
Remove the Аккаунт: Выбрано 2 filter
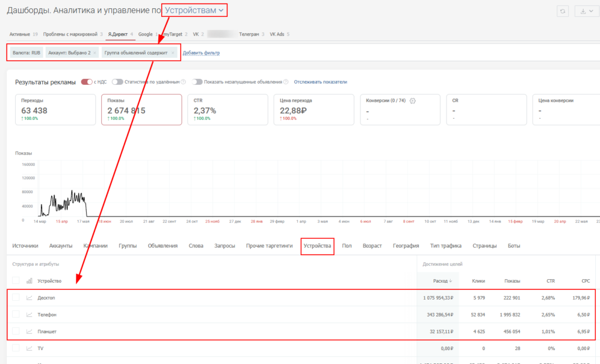point(95,53)
